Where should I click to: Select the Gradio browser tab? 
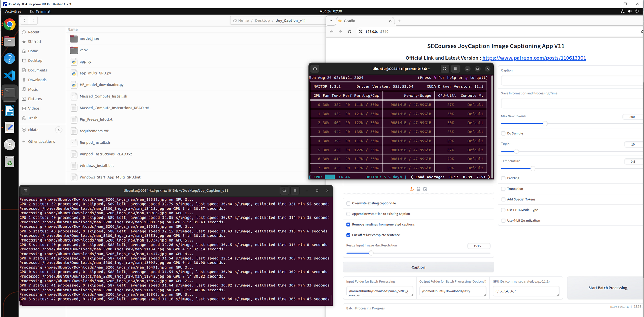pyautogui.click(x=365, y=21)
